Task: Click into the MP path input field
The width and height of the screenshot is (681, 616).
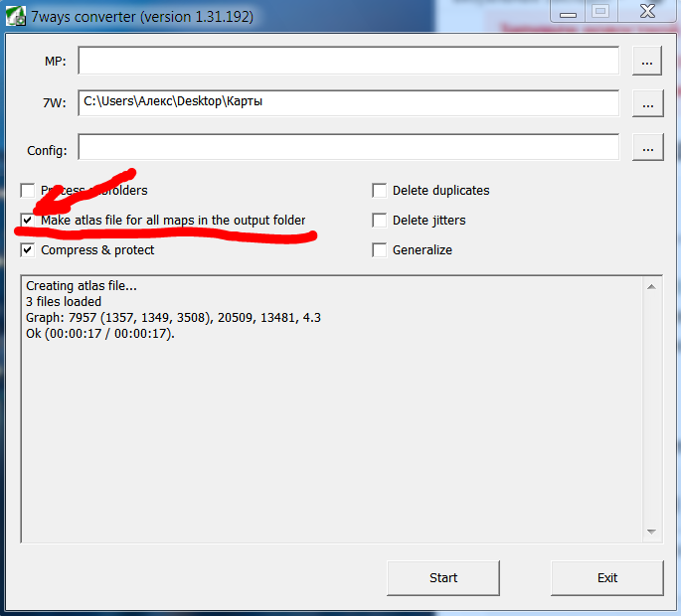Action: click(348, 61)
